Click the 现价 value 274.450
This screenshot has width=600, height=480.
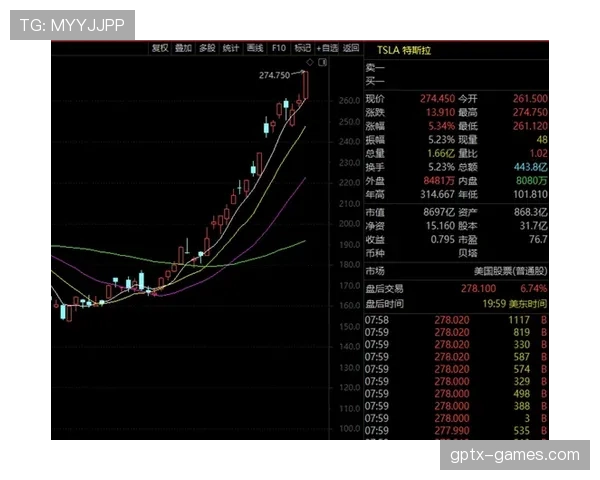437,99
